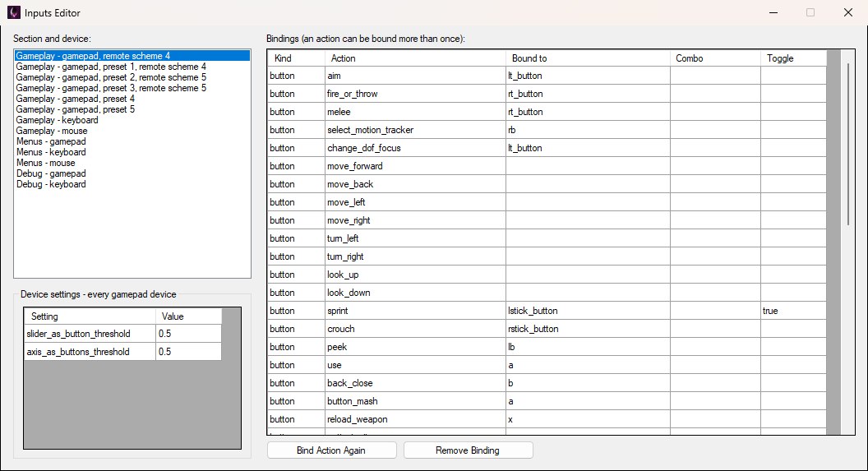Click rt_button binding of the melee row

588,112
